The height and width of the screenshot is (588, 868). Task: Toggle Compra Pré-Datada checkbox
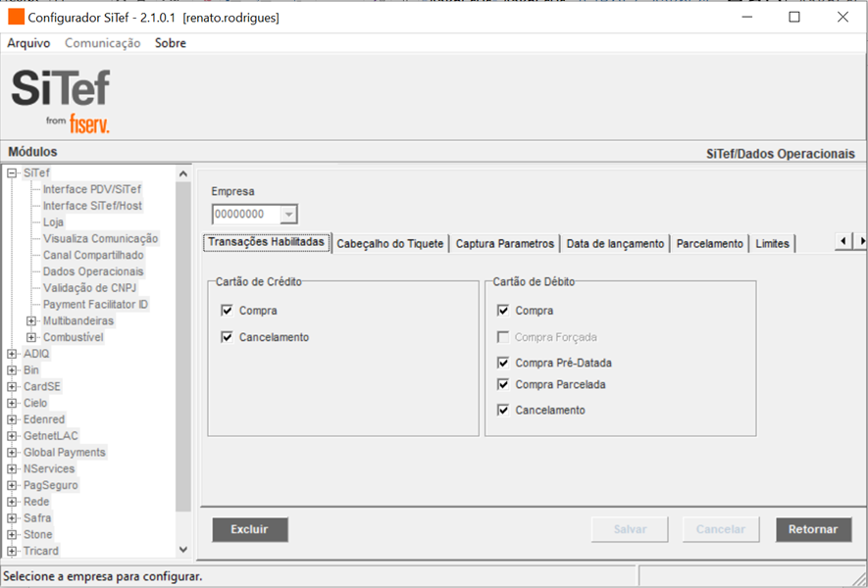(503, 363)
